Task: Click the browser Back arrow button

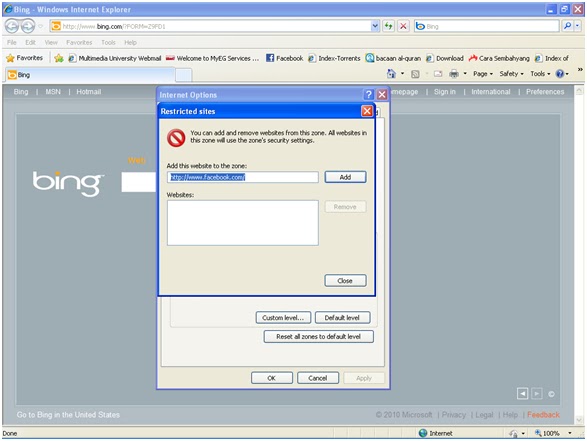Action: [12, 26]
